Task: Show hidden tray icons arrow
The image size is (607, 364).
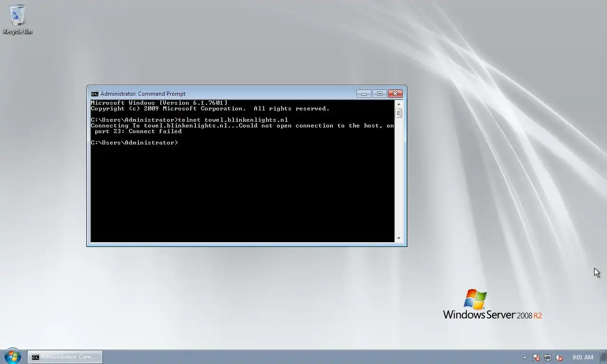Action: [524, 357]
